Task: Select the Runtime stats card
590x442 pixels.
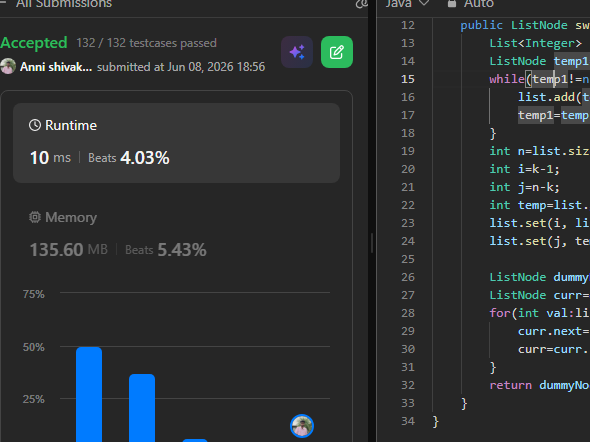Action: [176, 143]
